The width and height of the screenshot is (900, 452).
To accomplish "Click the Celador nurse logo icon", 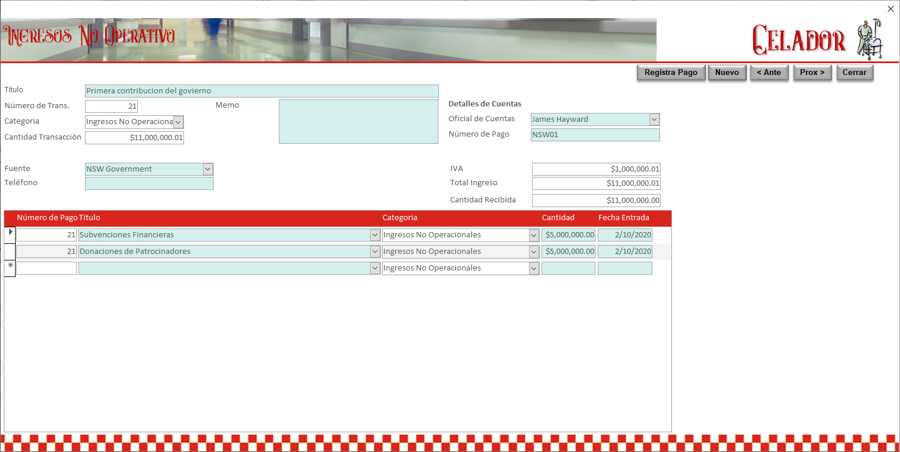I will tap(870, 39).
